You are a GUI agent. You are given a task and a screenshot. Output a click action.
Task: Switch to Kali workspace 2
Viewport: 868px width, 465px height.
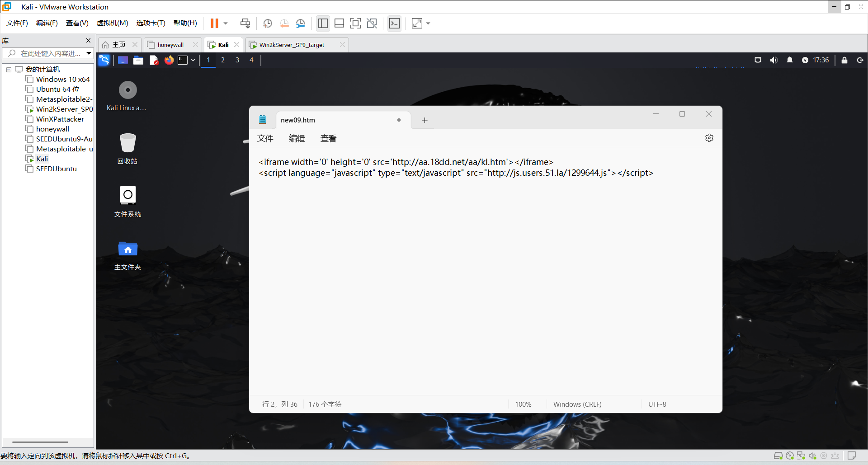[x=223, y=60]
